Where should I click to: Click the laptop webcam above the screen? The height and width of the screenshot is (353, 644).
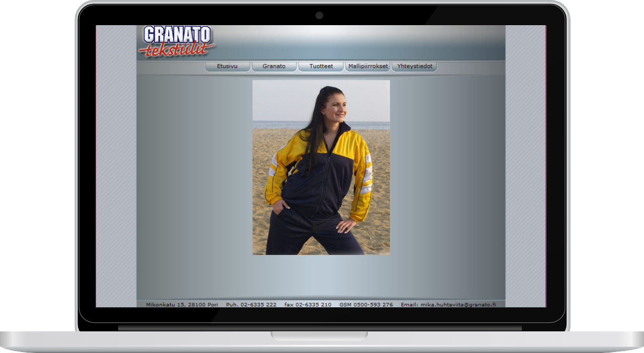(319, 16)
